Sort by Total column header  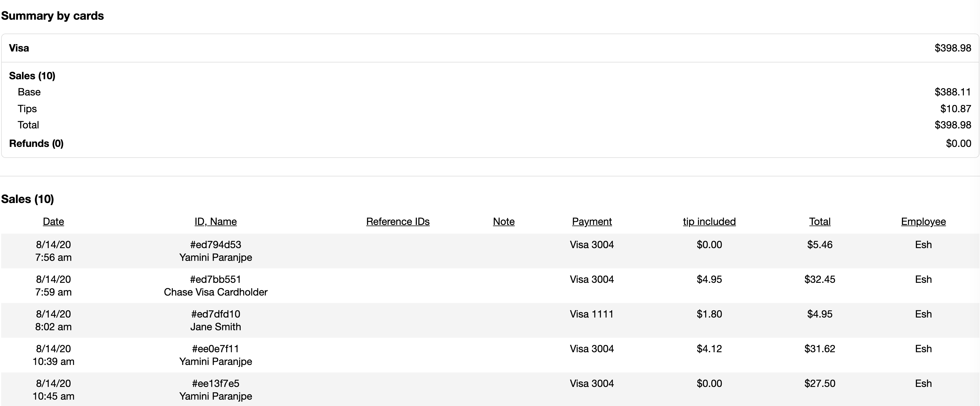820,221
